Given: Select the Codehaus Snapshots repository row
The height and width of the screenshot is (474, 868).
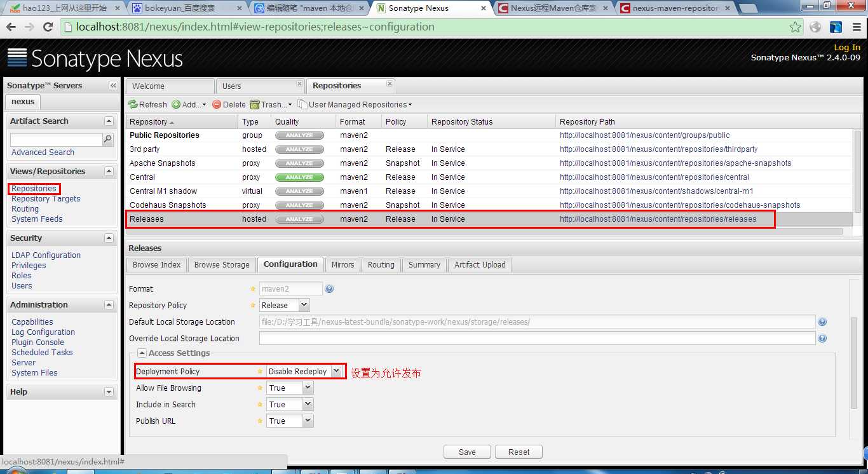Looking at the screenshot, I should tap(489, 205).
